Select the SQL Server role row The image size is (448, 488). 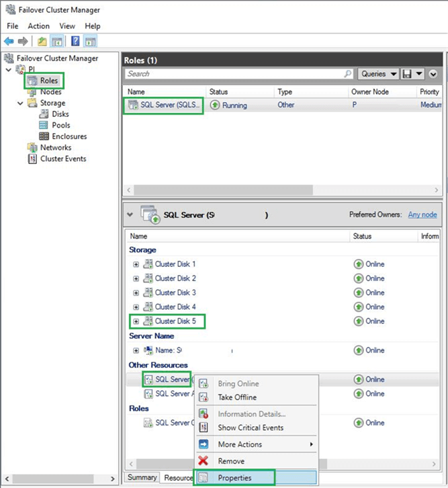pos(282,105)
